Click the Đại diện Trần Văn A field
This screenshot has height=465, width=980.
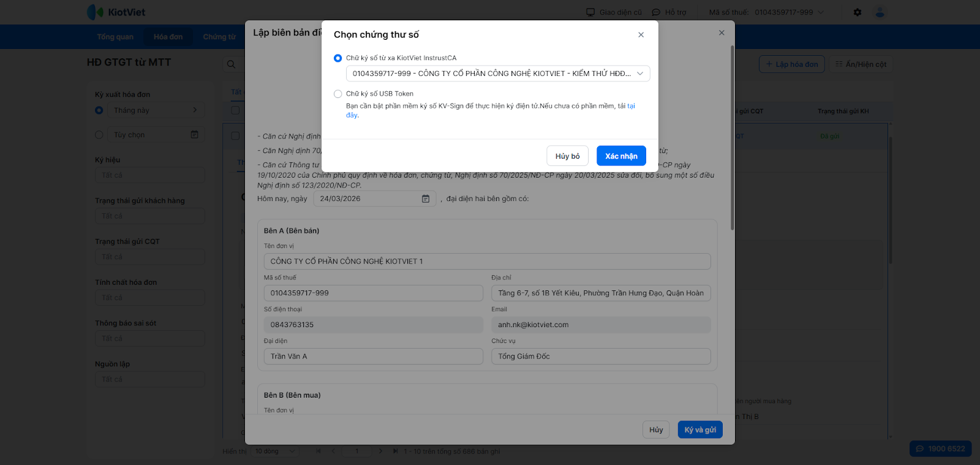tap(373, 357)
